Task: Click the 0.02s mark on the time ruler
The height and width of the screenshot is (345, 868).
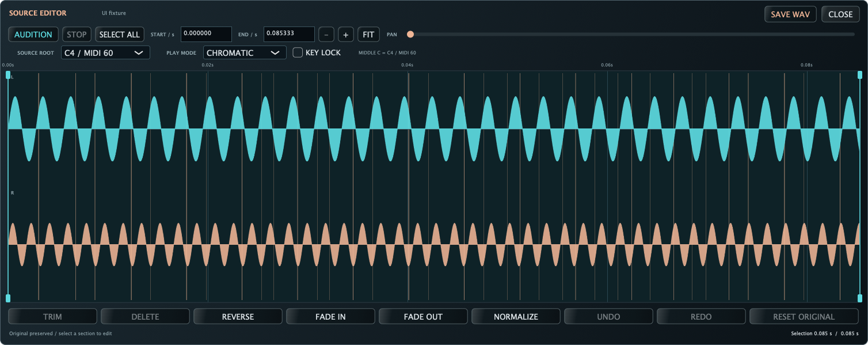Action: (208, 65)
